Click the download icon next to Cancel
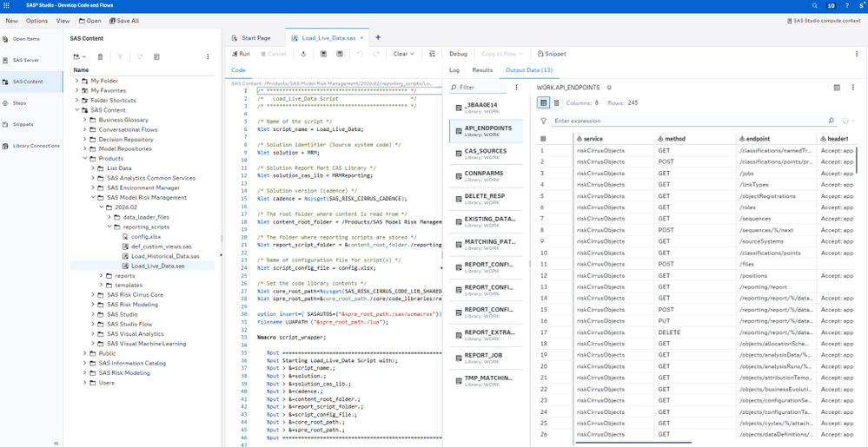 tap(303, 54)
